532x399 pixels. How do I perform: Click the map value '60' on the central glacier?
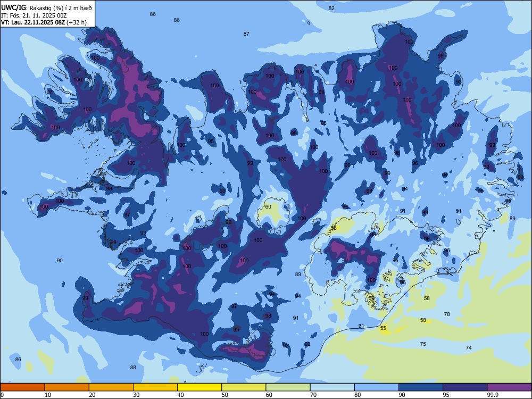point(268,206)
